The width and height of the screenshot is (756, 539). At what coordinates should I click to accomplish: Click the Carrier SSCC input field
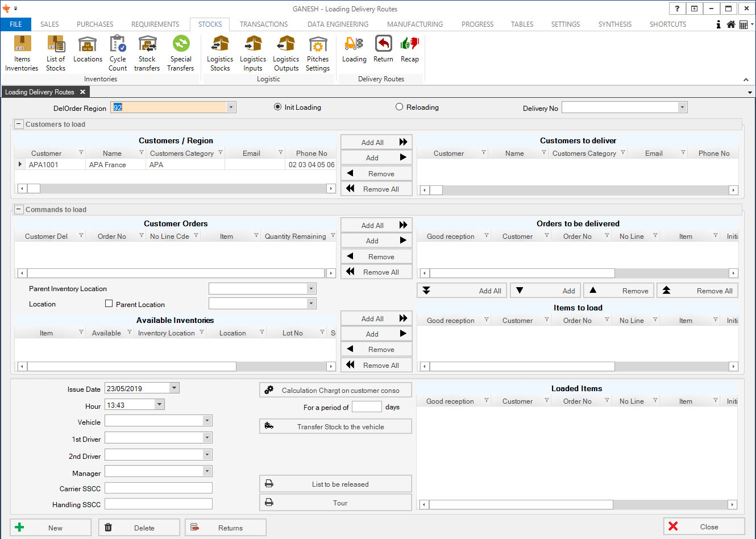tap(159, 488)
